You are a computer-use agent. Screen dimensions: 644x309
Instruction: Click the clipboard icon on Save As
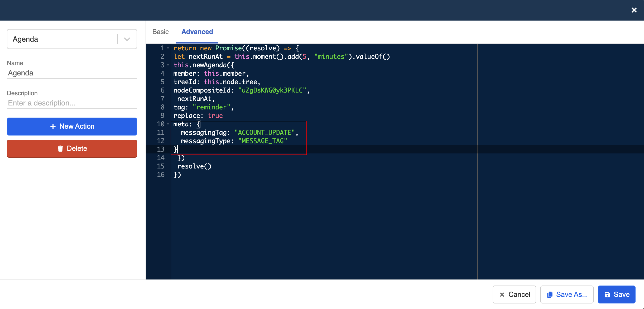[550, 294]
